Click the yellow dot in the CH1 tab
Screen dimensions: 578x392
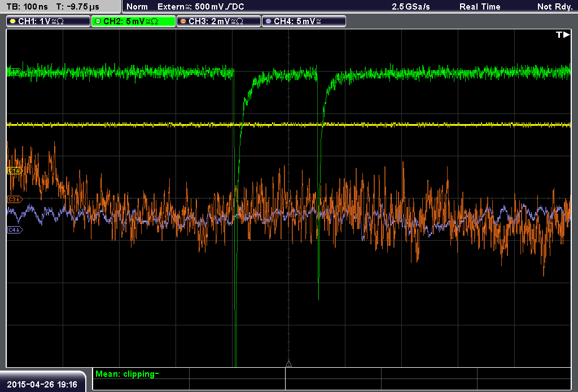coord(12,21)
